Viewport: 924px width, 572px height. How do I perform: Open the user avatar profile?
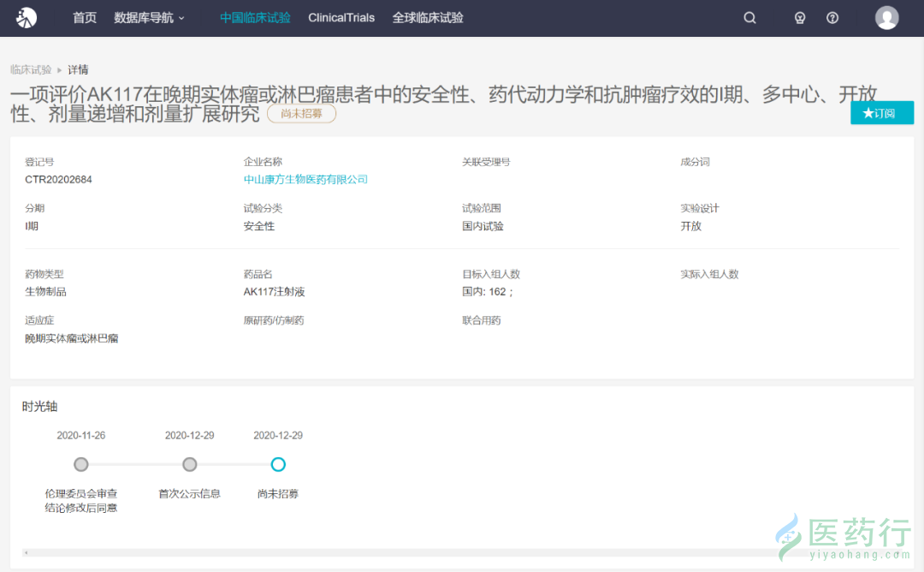[x=886, y=18]
